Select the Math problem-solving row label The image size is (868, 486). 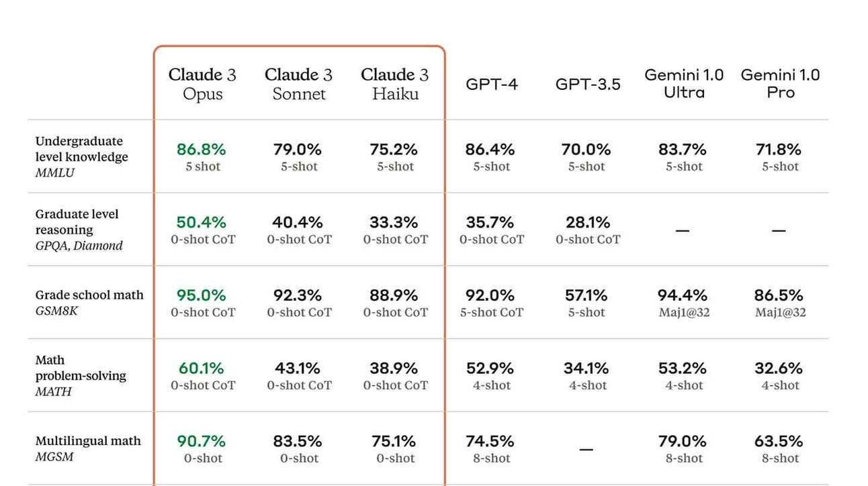(x=81, y=375)
